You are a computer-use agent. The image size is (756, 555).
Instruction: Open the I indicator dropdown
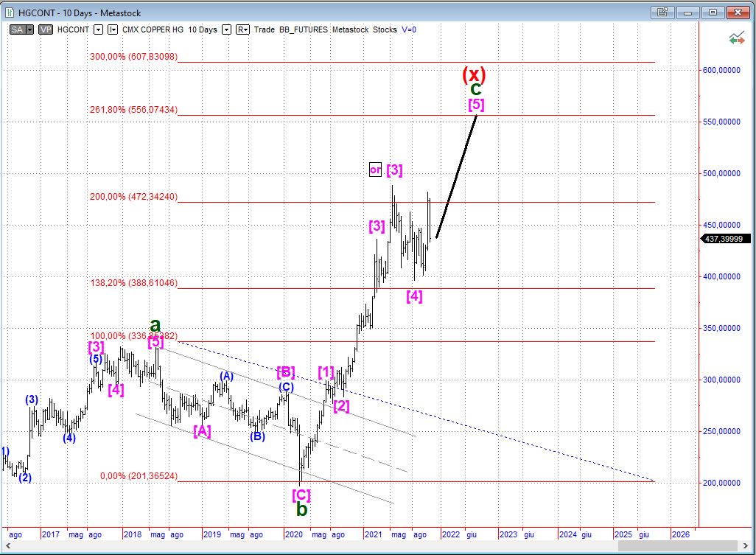tap(113, 29)
